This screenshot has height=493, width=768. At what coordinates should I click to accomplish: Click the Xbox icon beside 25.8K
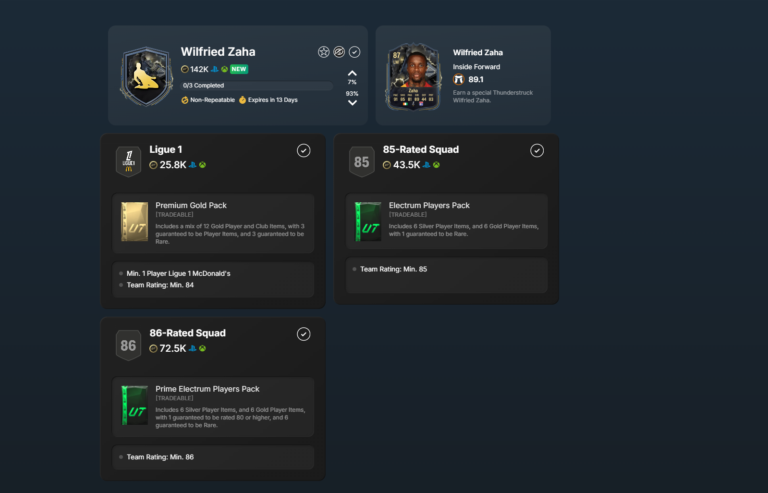(202, 165)
